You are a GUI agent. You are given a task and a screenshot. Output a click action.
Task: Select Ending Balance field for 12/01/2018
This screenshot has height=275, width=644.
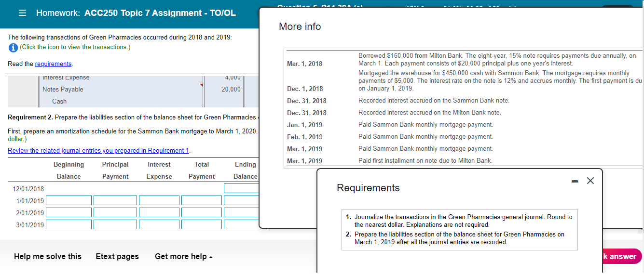pyautogui.click(x=241, y=188)
